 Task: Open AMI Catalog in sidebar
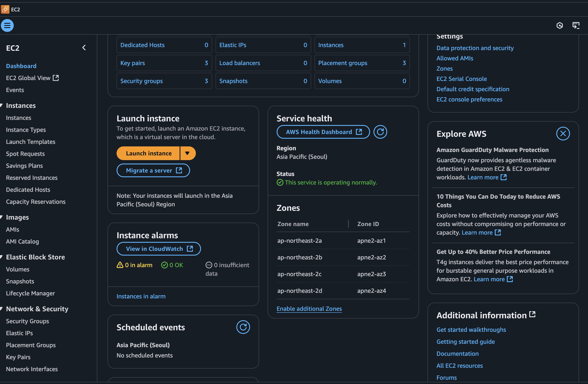(x=22, y=241)
